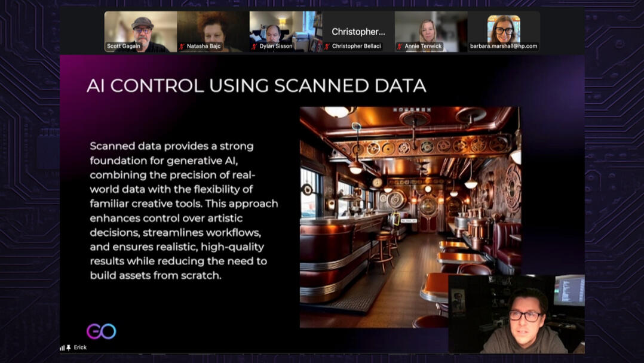Viewport: 644px width, 363px height.
Task: Select barbara.marshall@hp.com participant tile
Action: 504,31
